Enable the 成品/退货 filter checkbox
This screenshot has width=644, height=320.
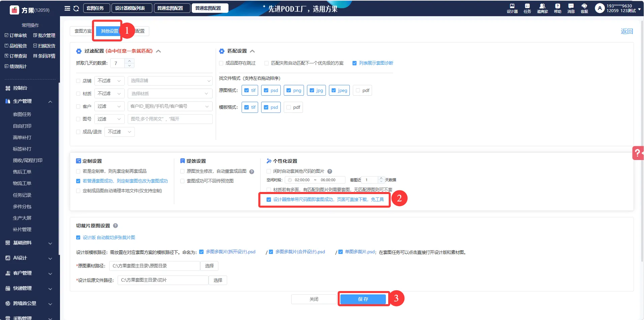(78, 132)
